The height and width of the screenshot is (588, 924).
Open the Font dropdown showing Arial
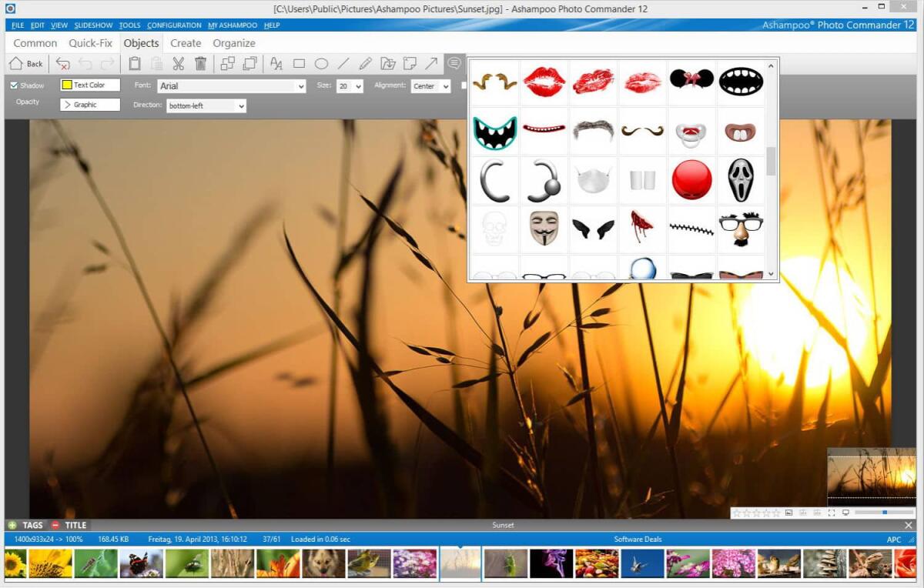click(x=231, y=85)
